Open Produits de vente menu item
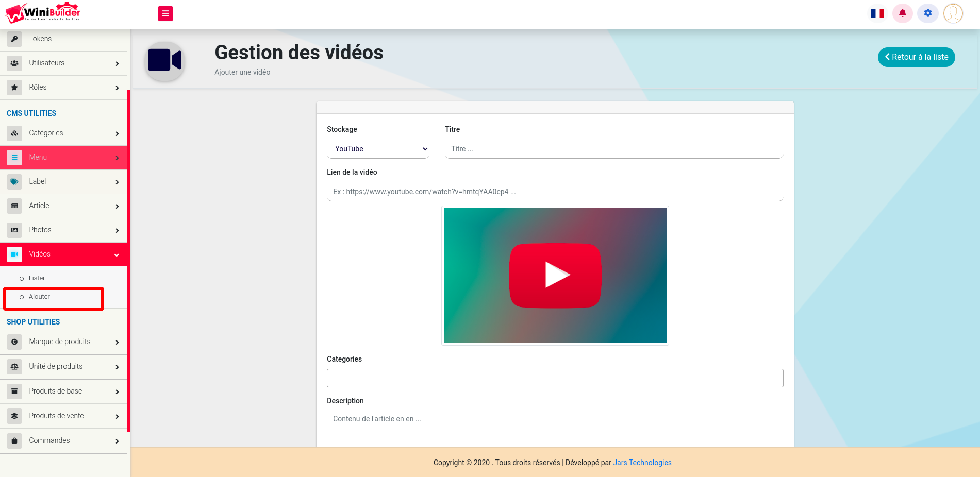 pos(63,416)
